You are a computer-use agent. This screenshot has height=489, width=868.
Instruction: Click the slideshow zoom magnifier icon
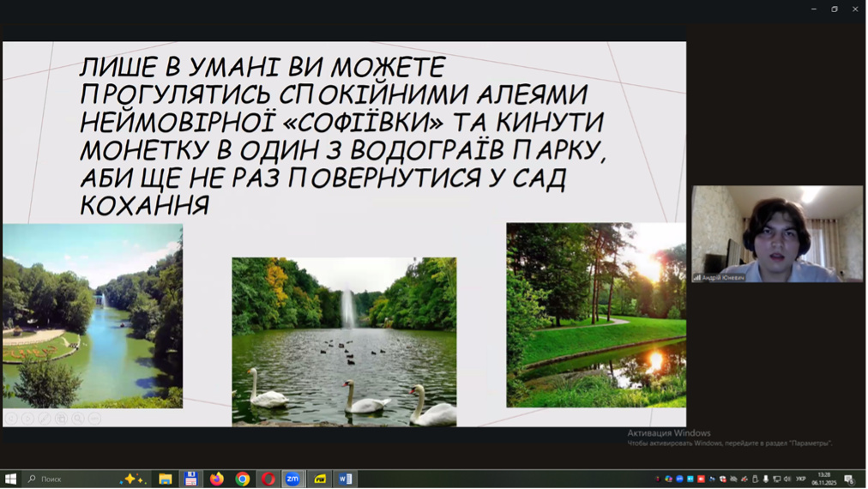[78, 418]
